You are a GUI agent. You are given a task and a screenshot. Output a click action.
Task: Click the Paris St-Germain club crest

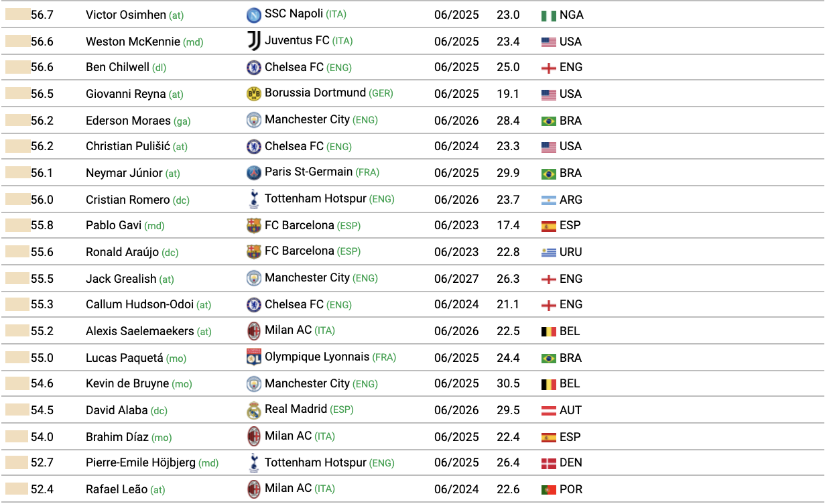(x=253, y=173)
